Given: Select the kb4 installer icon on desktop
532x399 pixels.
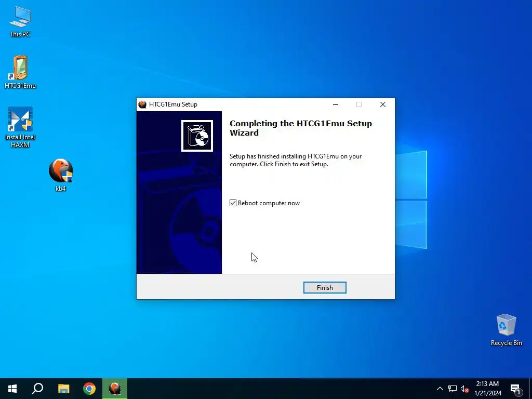Looking at the screenshot, I should click(x=61, y=175).
